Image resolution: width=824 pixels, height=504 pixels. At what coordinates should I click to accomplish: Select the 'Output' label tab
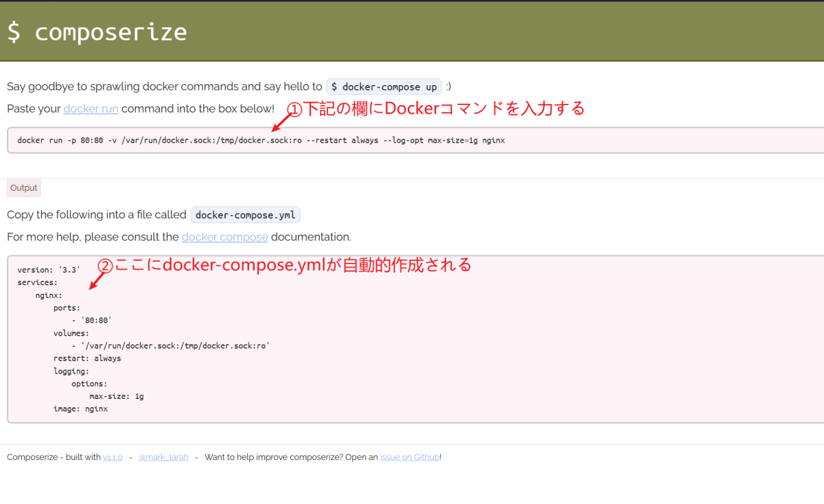point(24,188)
